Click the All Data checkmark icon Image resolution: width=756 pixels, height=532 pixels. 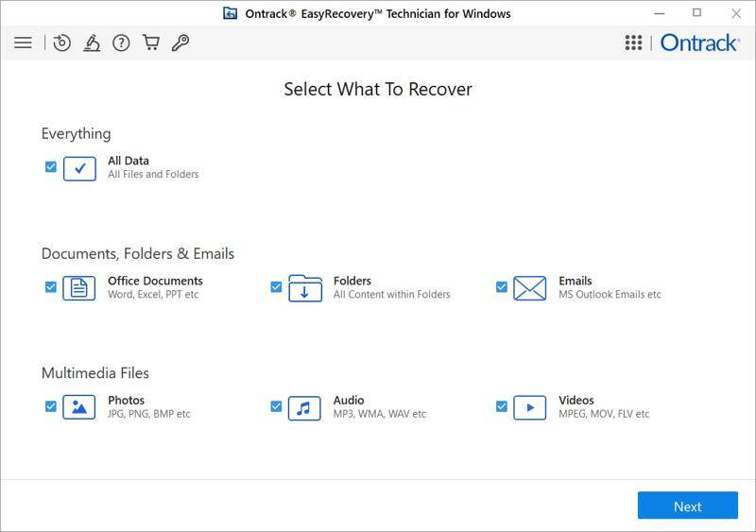coord(79,168)
